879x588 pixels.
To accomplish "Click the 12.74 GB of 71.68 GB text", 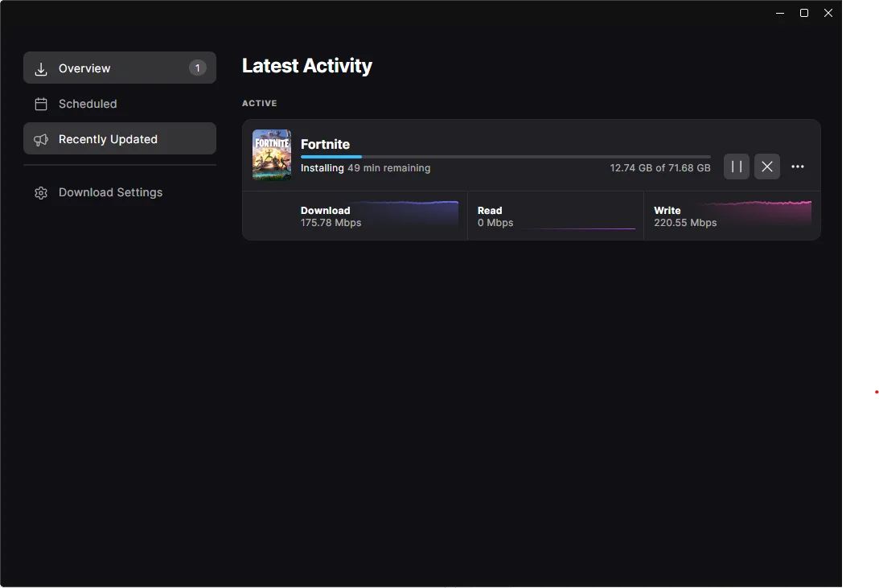I will (659, 167).
